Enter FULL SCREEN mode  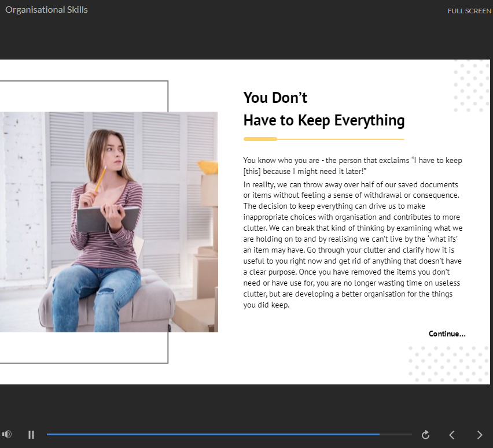pyautogui.click(x=469, y=11)
